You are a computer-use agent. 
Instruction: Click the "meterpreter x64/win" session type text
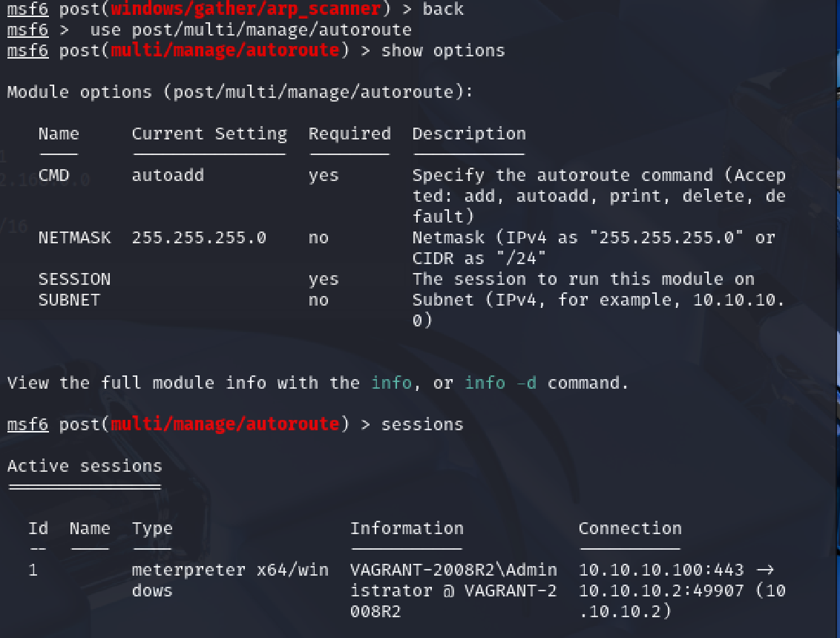tap(230, 570)
